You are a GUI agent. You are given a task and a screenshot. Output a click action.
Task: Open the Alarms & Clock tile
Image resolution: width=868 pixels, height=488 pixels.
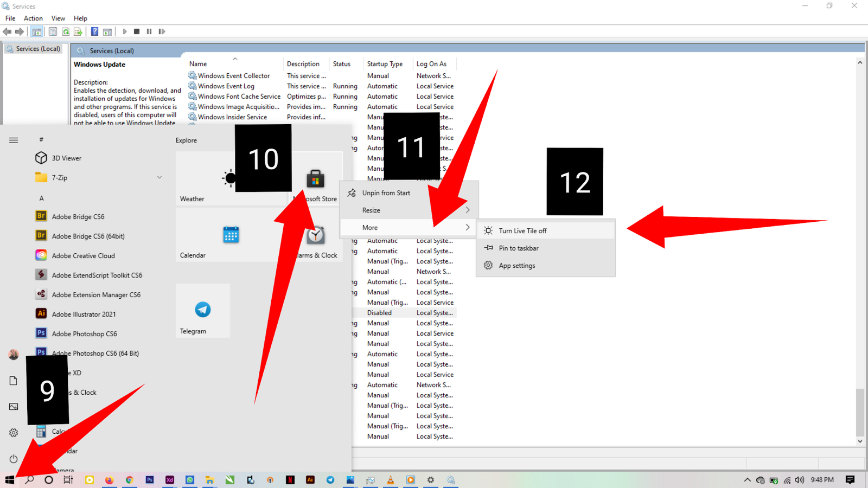tap(315, 235)
